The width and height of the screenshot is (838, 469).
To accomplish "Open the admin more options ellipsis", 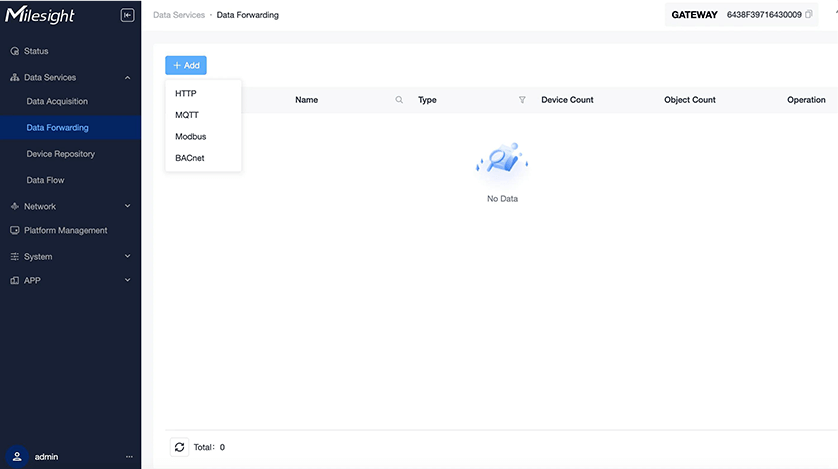I will coord(128,457).
